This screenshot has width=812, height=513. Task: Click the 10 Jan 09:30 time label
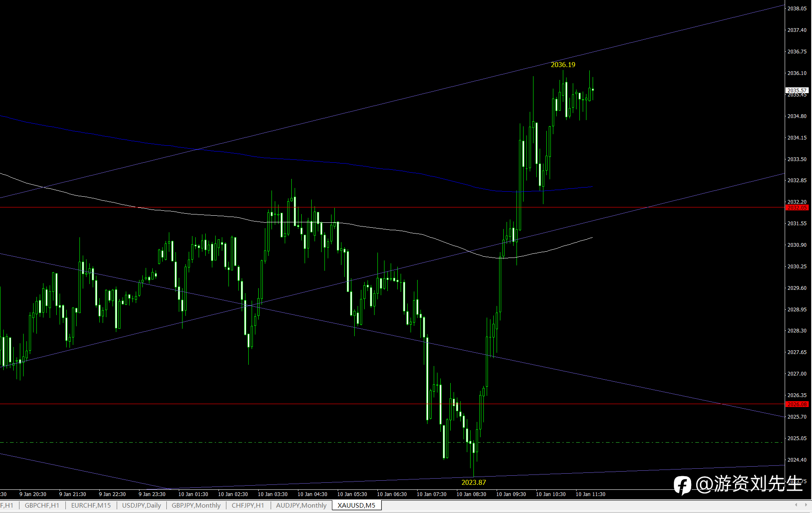coord(511,494)
